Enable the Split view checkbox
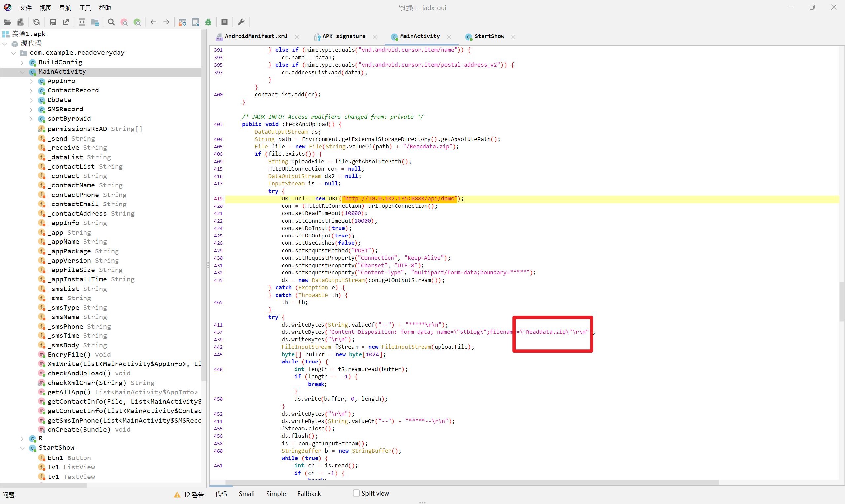845x504 pixels. [356, 493]
